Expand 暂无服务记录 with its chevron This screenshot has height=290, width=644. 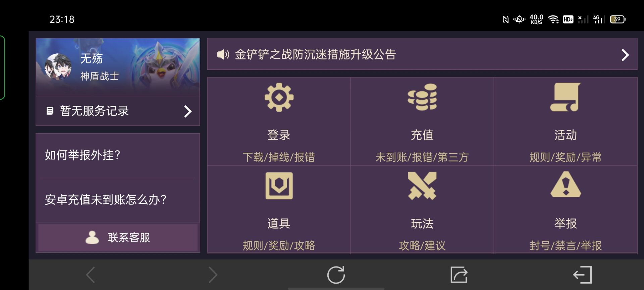188,111
